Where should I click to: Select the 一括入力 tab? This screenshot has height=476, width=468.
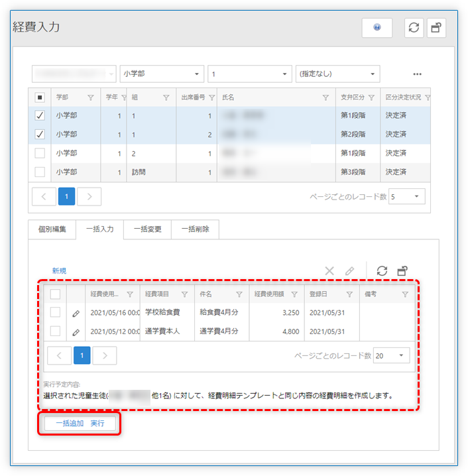click(x=100, y=229)
